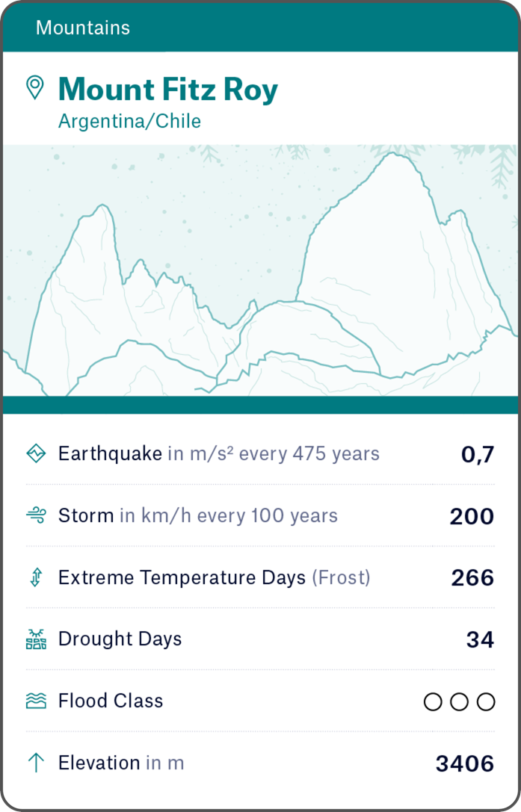This screenshot has height=812, width=521.
Task: Select the middle Flood Class circle
Action: [x=460, y=701]
